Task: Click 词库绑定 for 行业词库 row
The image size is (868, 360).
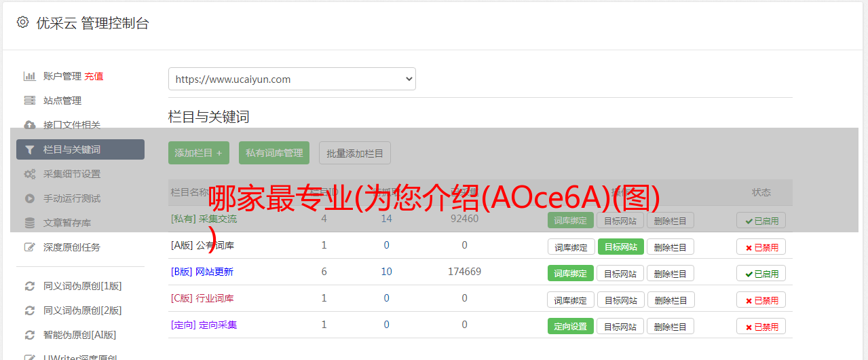Action: click(571, 300)
